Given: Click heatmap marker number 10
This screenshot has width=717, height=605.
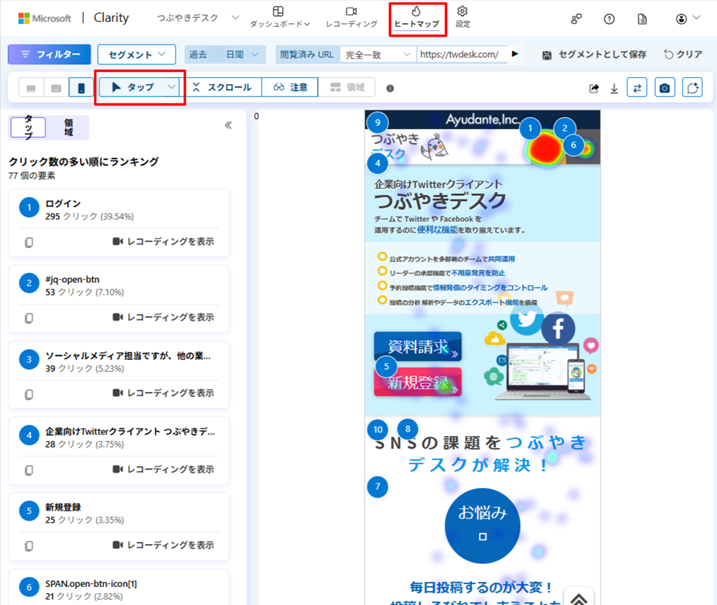Looking at the screenshot, I should 378,429.
